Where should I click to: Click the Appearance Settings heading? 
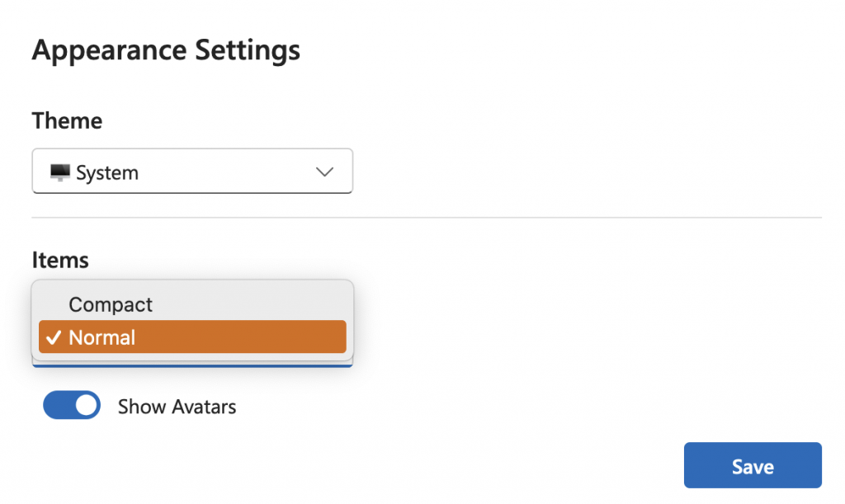pyautogui.click(x=165, y=49)
